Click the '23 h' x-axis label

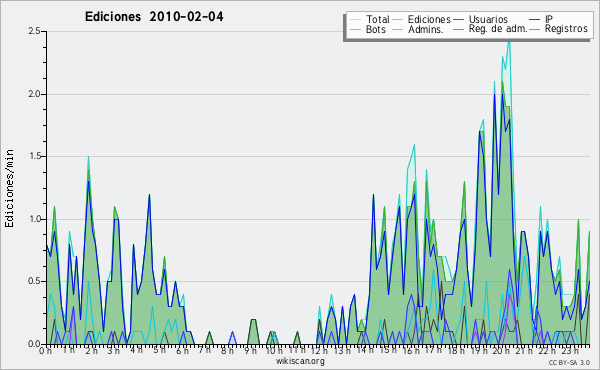pos(570,350)
